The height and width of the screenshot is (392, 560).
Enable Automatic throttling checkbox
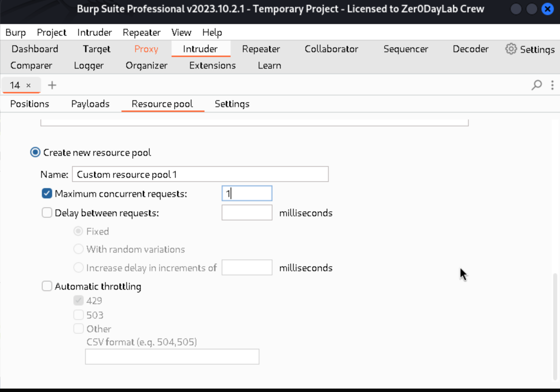[x=47, y=286]
